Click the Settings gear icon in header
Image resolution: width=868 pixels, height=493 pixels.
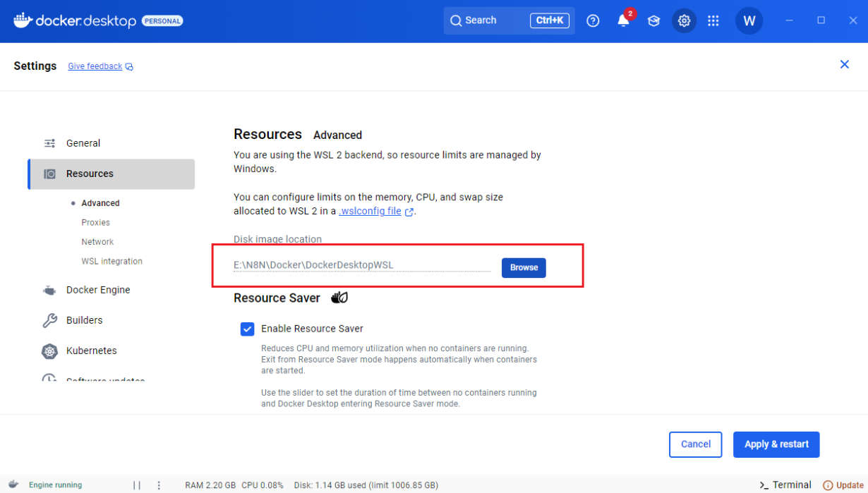(684, 20)
